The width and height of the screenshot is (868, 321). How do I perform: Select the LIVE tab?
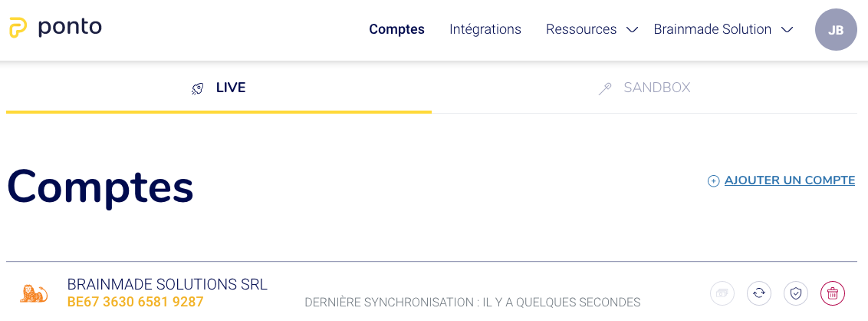[219, 88]
